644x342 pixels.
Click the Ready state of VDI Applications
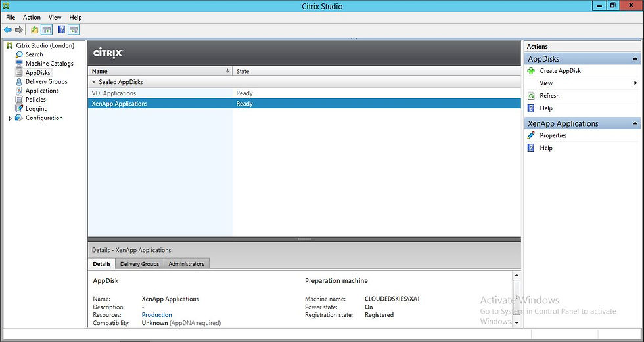244,93
